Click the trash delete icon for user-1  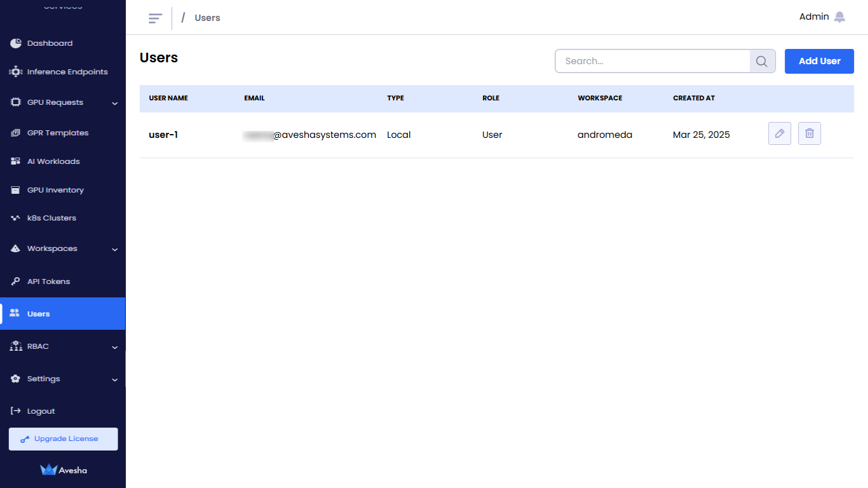tap(809, 133)
